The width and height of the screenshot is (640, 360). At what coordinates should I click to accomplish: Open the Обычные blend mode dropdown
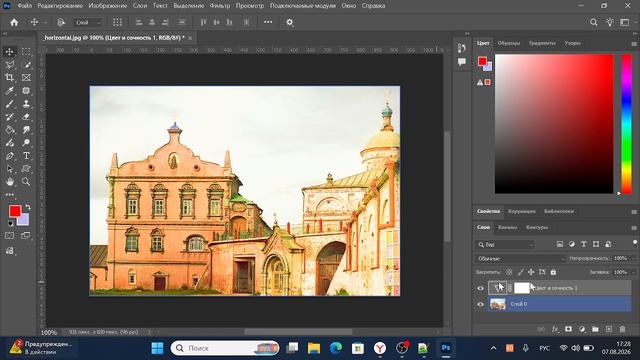pos(520,258)
